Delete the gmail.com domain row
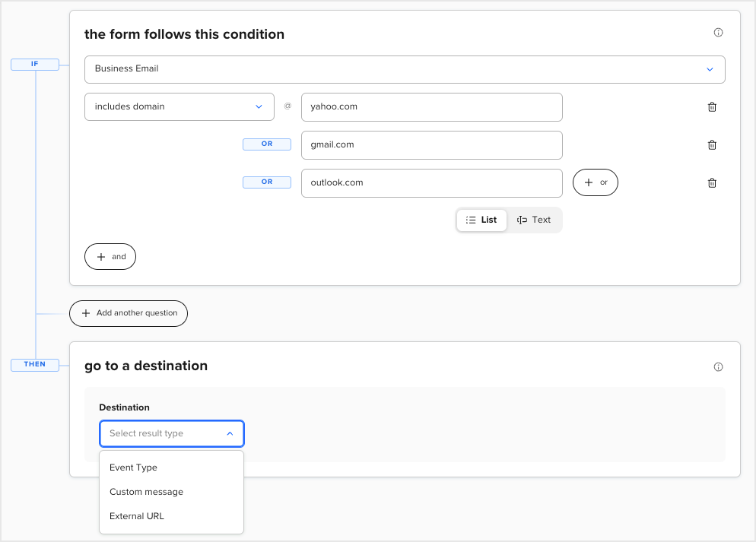Image resolution: width=756 pixels, height=542 pixels. [712, 144]
